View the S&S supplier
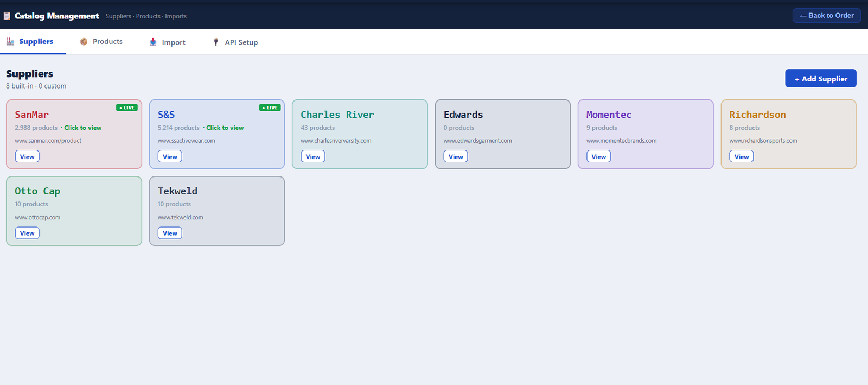The image size is (868, 385). (170, 156)
